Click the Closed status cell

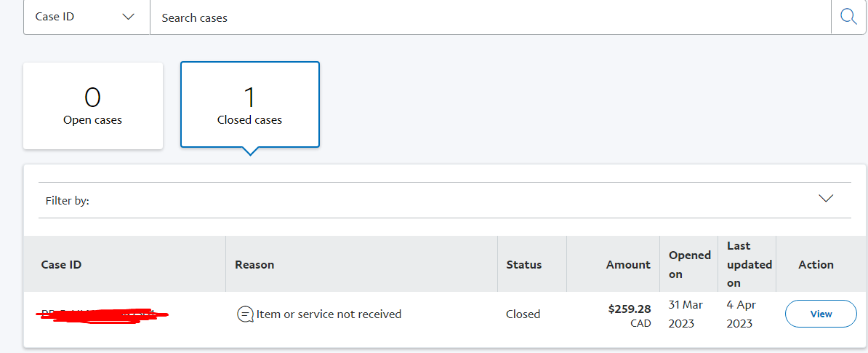[x=523, y=314]
